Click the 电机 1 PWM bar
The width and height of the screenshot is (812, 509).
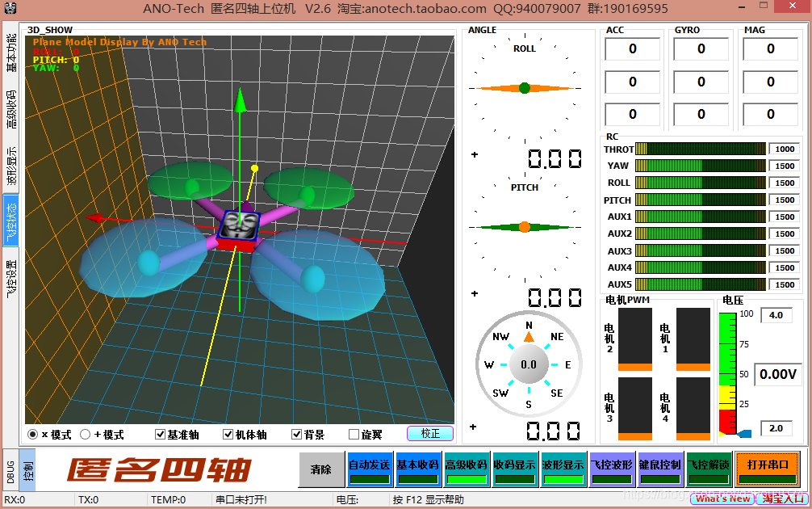[693, 339]
